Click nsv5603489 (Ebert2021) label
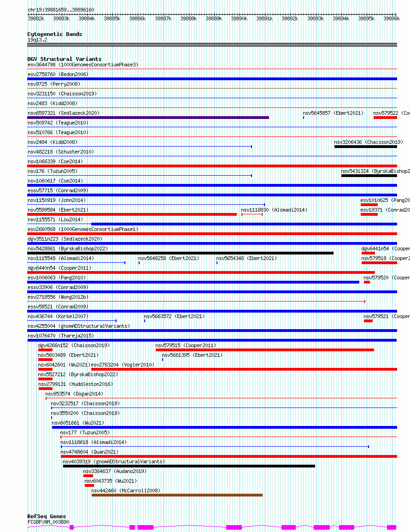 coord(68,355)
